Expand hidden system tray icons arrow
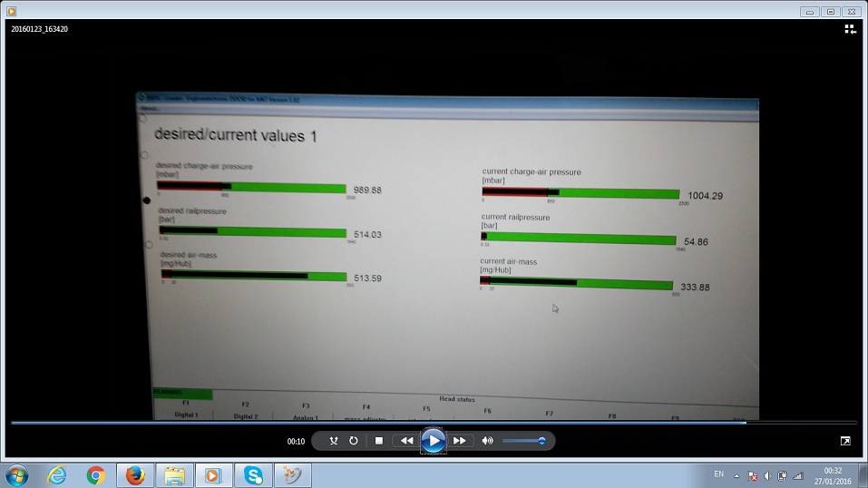 (x=736, y=475)
